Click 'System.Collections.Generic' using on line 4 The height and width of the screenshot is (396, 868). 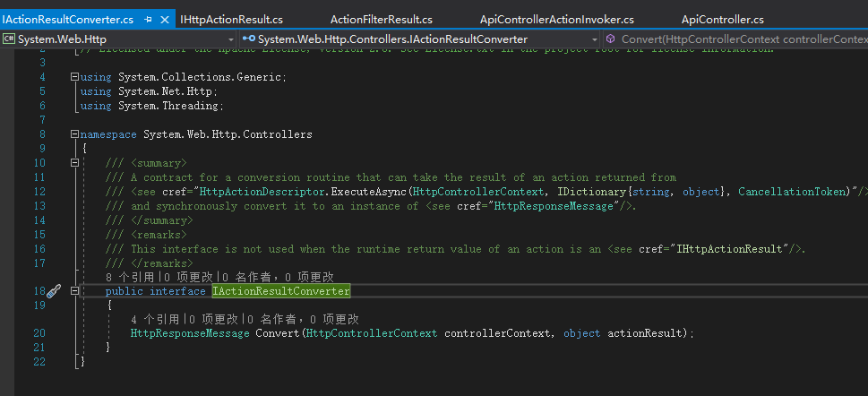pyautogui.click(x=200, y=78)
